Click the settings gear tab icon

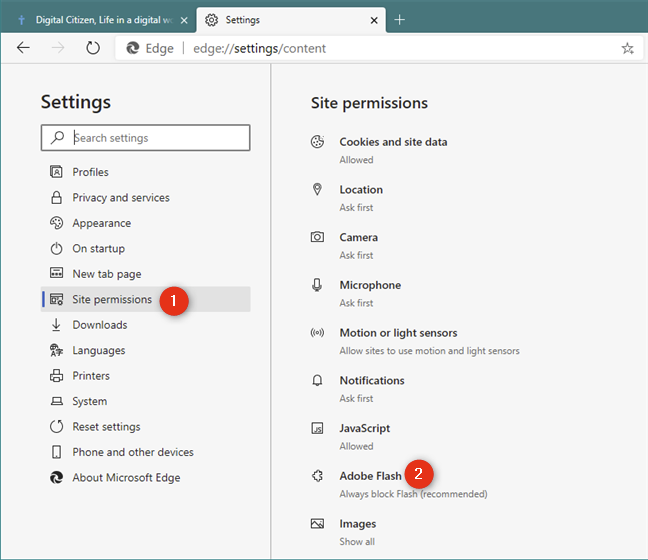point(212,20)
